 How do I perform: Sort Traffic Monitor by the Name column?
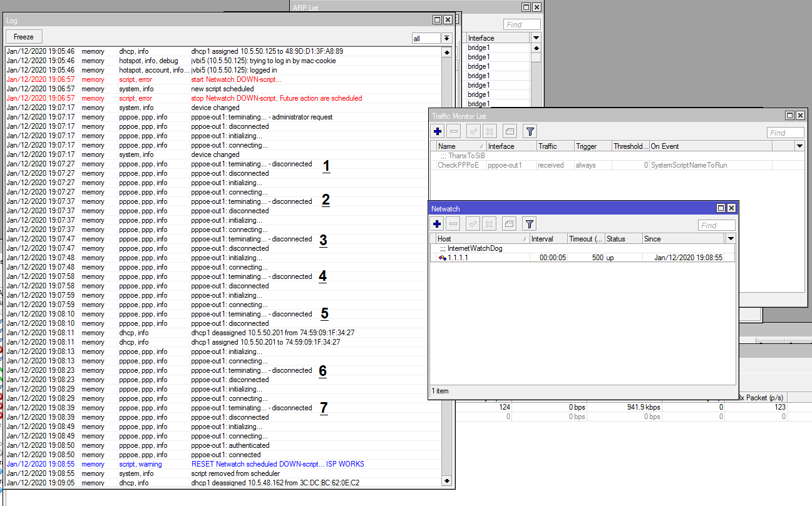click(x=461, y=146)
